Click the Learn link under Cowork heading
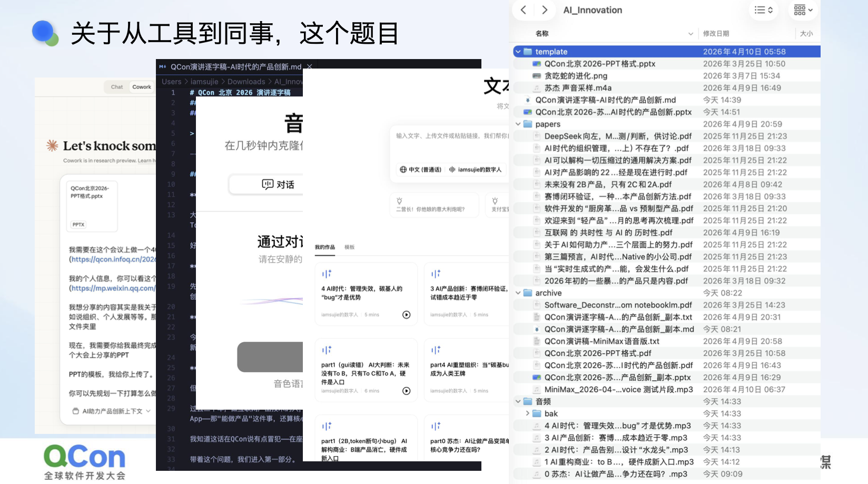Viewport: 868px width, 484px height. pos(146,161)
